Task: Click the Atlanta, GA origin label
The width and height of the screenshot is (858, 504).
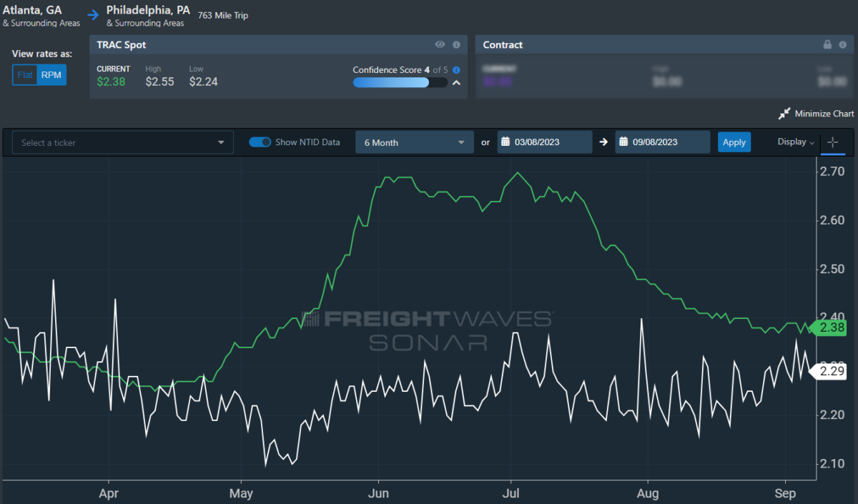Action: click(32, 11)
